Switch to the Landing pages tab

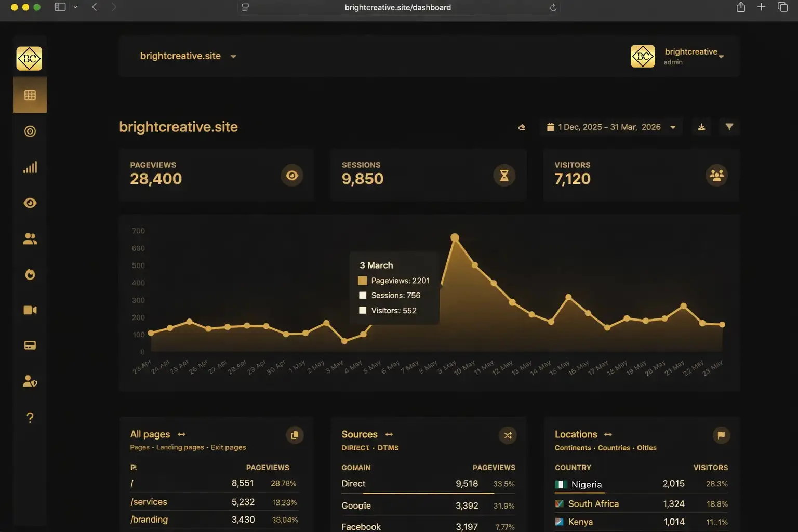[180, 447]
